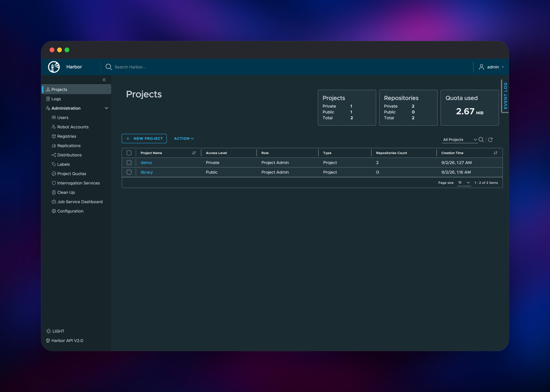Open the admin user menu chevron
This screenshot has width=550, height=392.
(x=503, y=67)
